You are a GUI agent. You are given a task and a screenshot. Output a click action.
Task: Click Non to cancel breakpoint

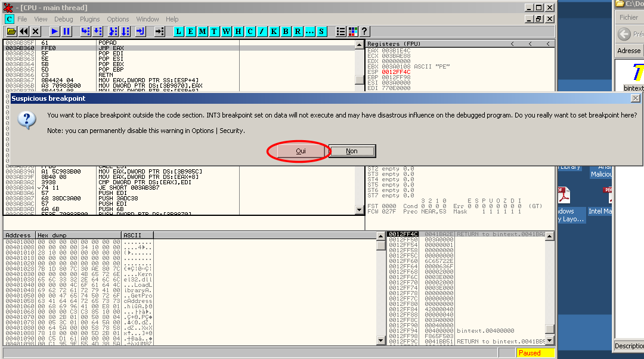click(352, 151)
